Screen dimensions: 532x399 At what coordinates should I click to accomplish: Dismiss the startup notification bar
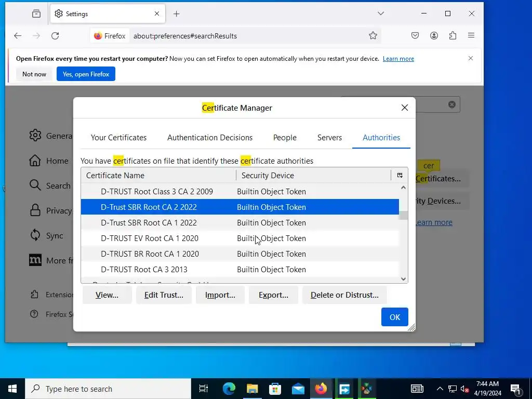point(471,58)
